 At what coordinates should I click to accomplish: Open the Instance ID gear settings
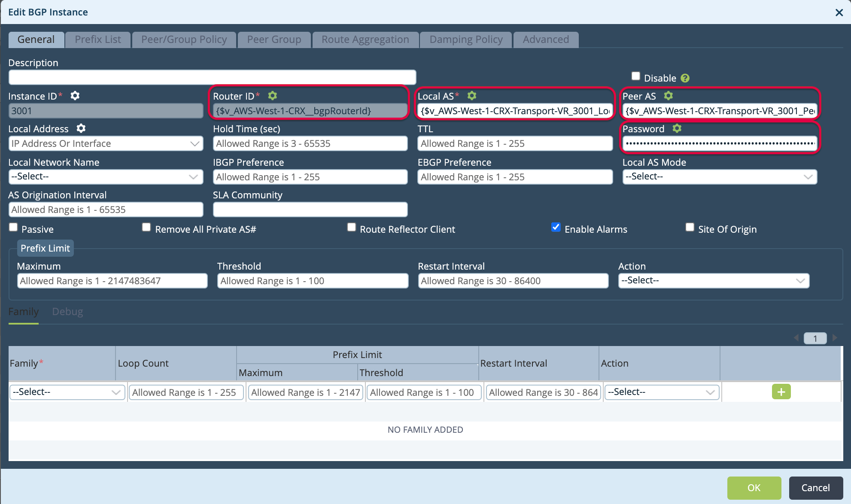click(x=75, y=96)
